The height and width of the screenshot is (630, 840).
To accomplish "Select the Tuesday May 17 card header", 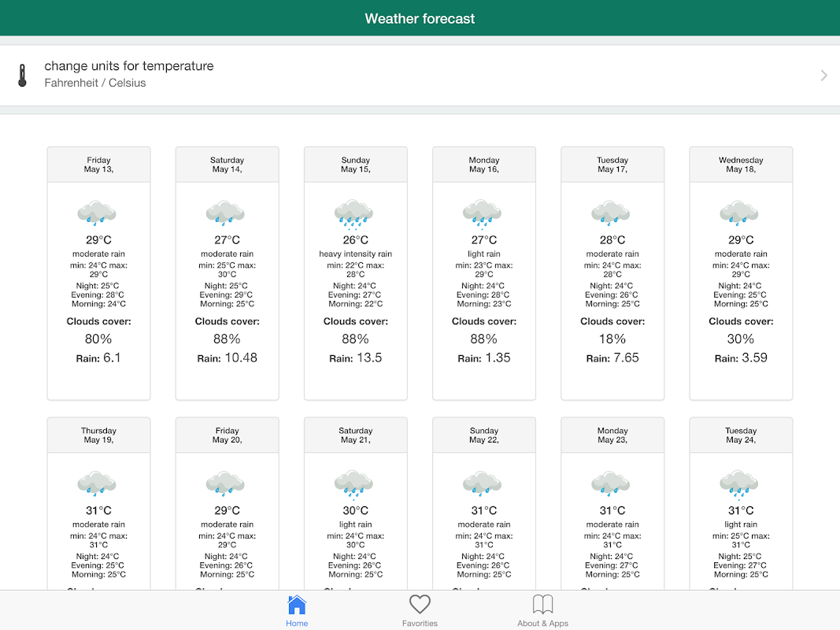I will click(612, 165).
